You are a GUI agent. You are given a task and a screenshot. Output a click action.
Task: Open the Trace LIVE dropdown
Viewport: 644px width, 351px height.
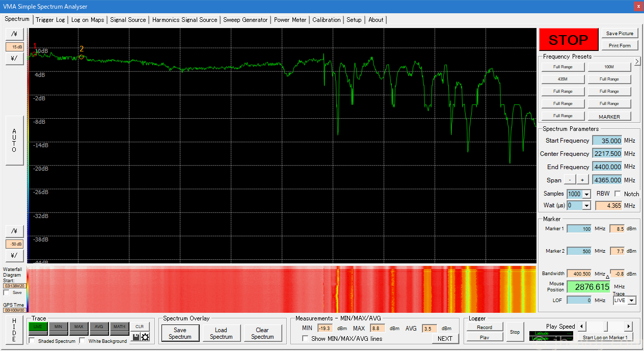point(632,301)
